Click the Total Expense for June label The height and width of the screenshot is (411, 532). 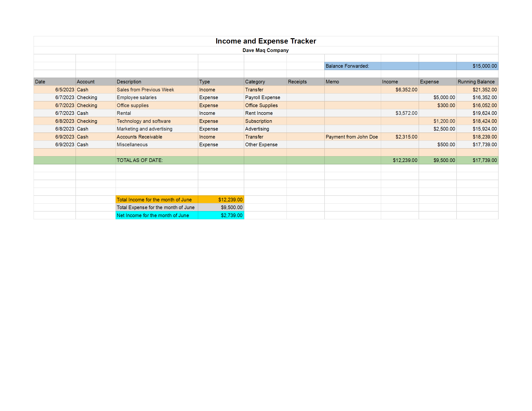[155, 207]
